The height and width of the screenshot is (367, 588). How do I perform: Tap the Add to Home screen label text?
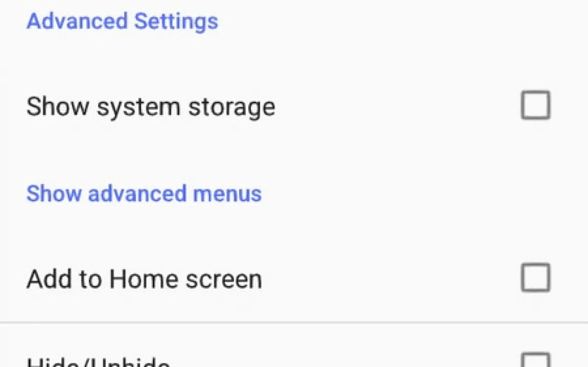point(144,279)
